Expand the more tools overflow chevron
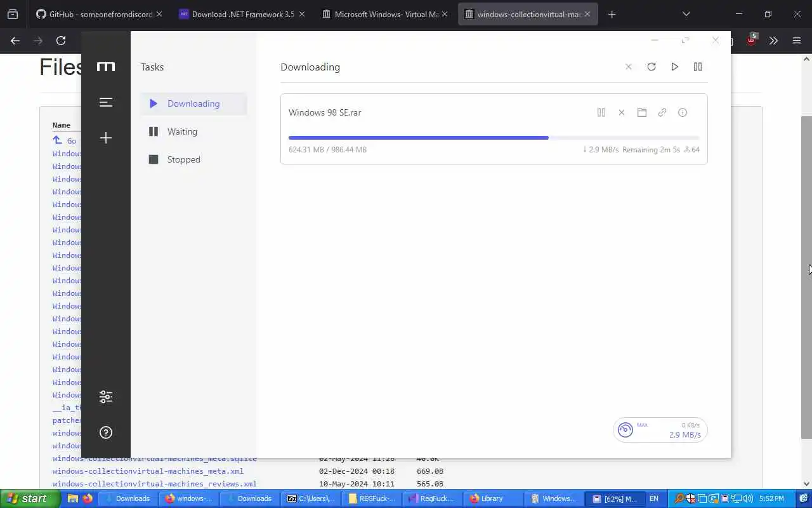The height and width of the screenshot is (508, 812). (x=774, y=41)
